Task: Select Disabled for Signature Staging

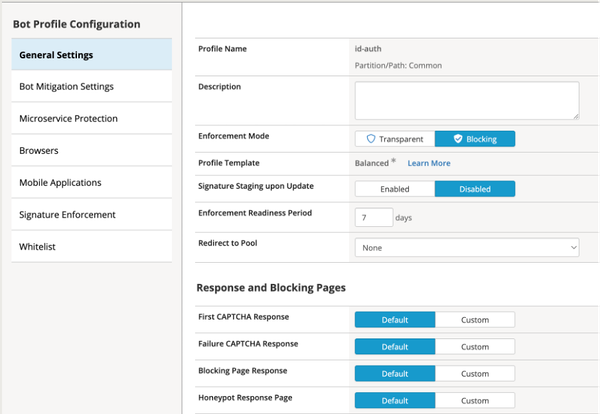Action: pyautogui.click(x=475, y=188)
